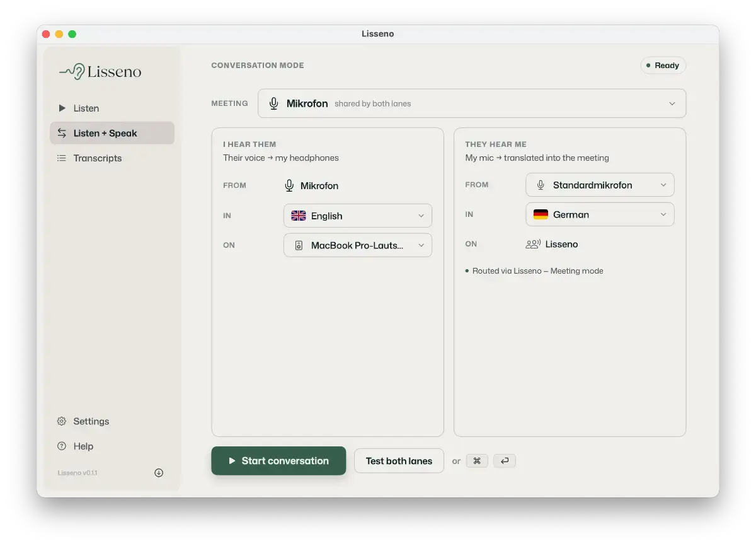The height and width of the screenshot is (546, 756).
Task: Click 'My mic → translated into the meeting'
Action: click(x=537, y=158)
